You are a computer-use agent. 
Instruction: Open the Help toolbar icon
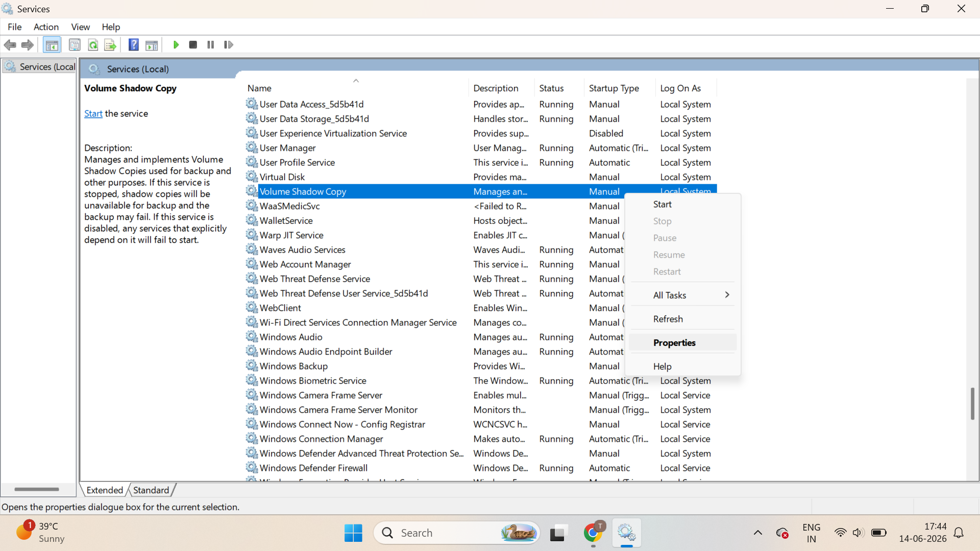coord(134,45)
